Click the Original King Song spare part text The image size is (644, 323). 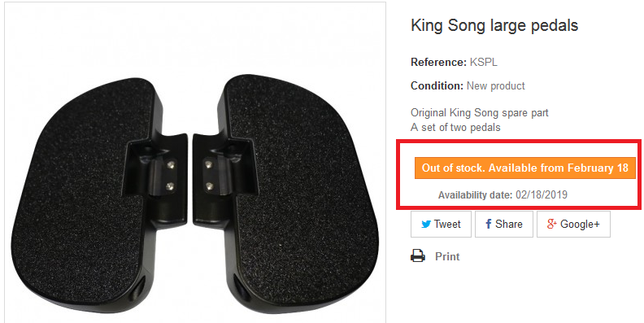[x=479, y=112]
